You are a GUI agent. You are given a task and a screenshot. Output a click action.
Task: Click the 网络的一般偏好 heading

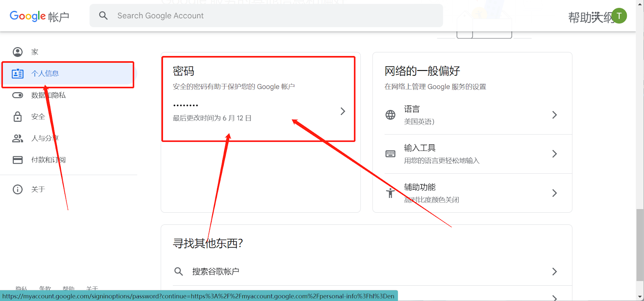pos(422,71)
